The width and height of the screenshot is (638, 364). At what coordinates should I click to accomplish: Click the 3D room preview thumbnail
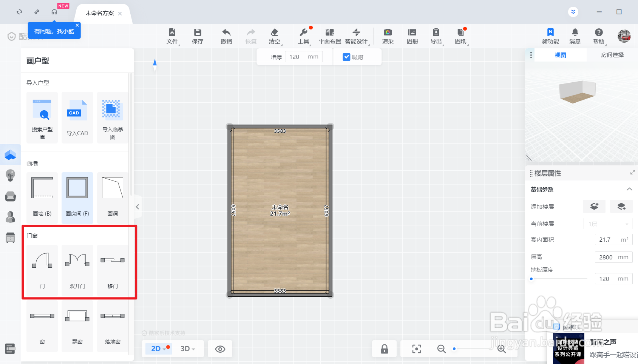tap(578, 92)
